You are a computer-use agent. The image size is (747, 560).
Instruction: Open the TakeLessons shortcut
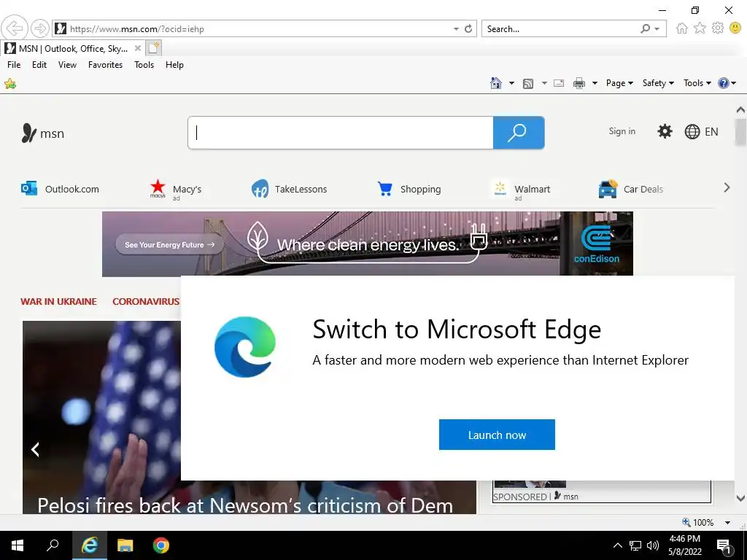tap(289, 189)
